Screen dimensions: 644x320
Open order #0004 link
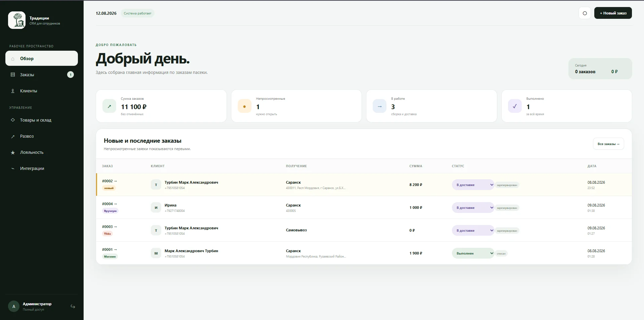tap(109, 204)
